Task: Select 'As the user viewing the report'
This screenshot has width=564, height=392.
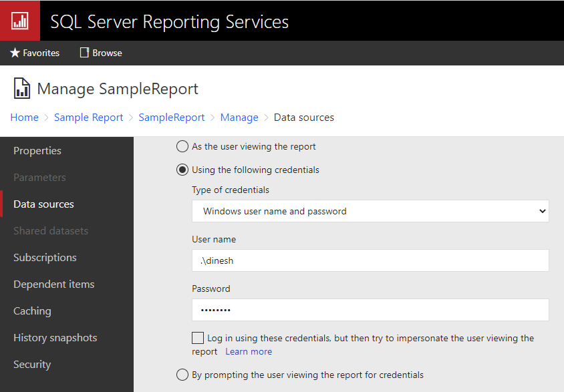Action: coord(182,146)
